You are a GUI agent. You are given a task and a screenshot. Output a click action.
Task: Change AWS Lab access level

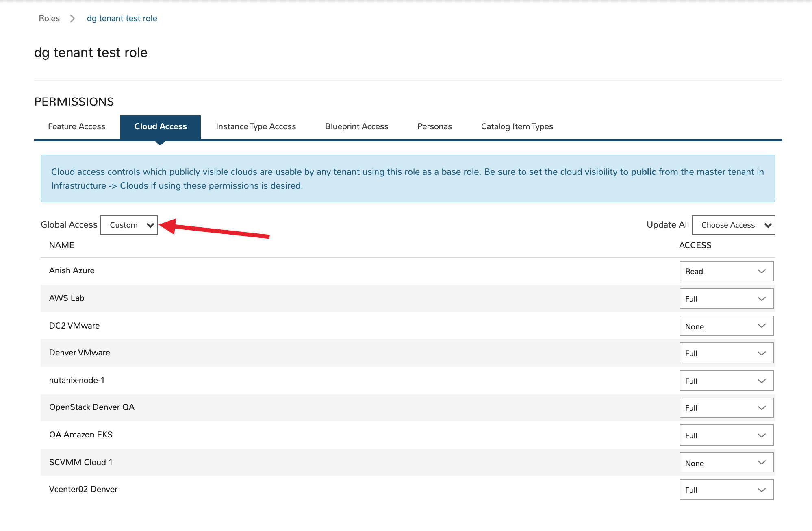pyautogui.click(x=726, y=299)
